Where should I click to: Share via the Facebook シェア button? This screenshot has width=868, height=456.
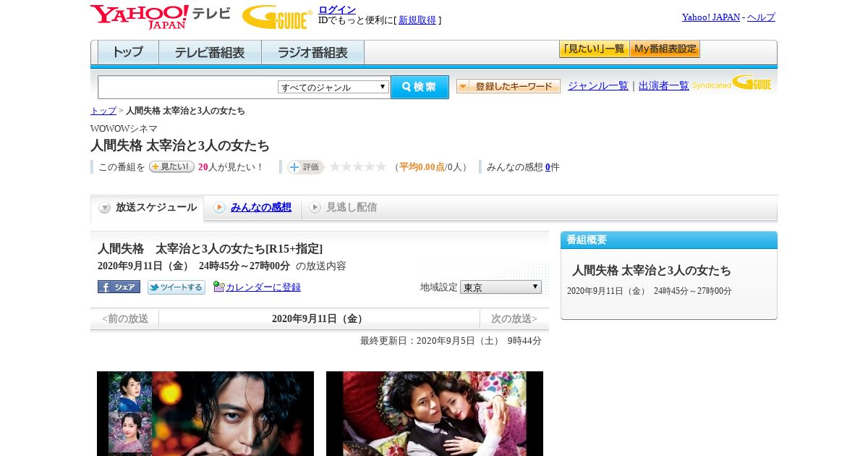pyautogui.click(x=119, y=287)
